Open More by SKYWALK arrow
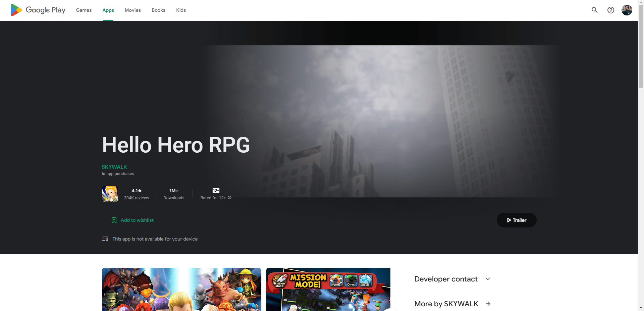 point(488,304)
